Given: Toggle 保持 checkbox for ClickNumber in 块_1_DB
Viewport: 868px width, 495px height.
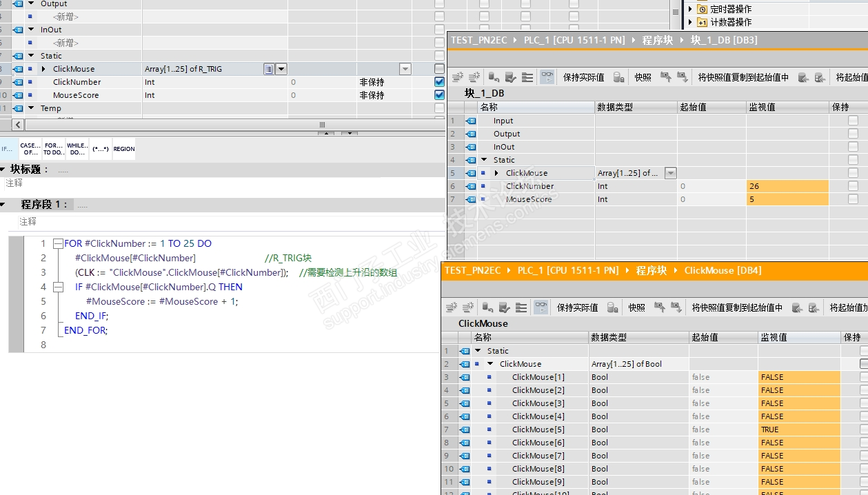Looking at the screenshot, I should coord(853,186).
